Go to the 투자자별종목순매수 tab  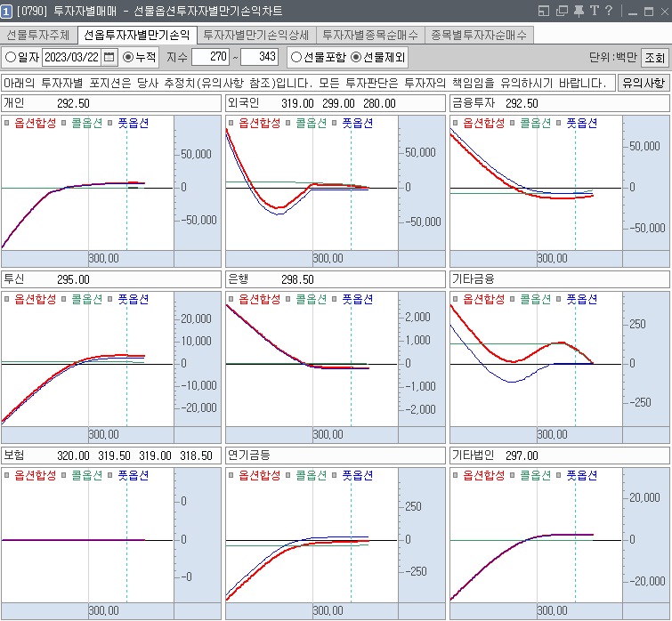[x=369, y=36]
